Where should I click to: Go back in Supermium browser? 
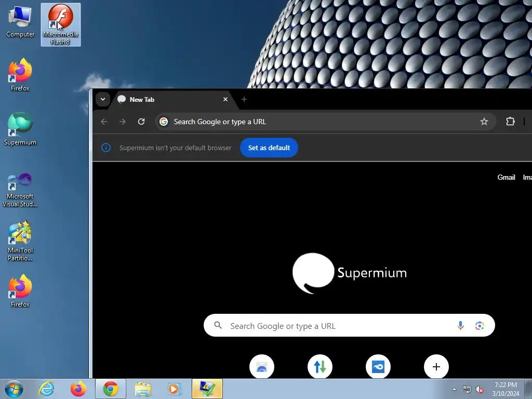click(104, 122)
